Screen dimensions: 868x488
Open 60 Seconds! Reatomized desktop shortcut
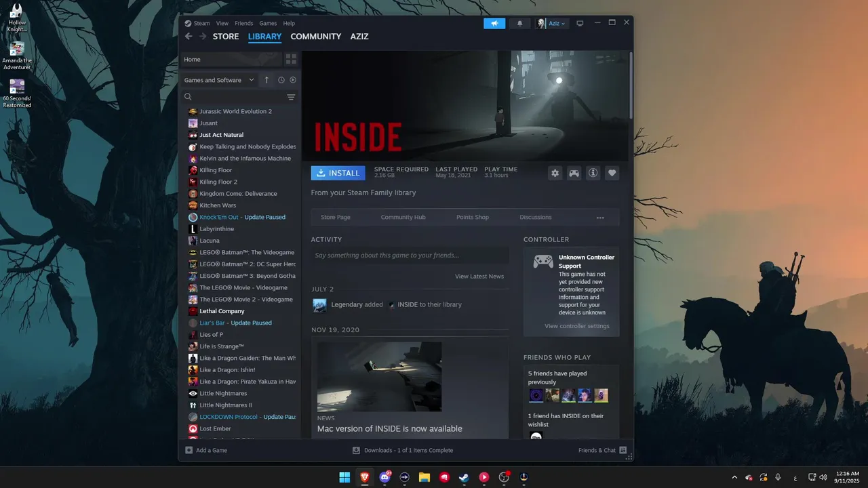coord(17,94)
